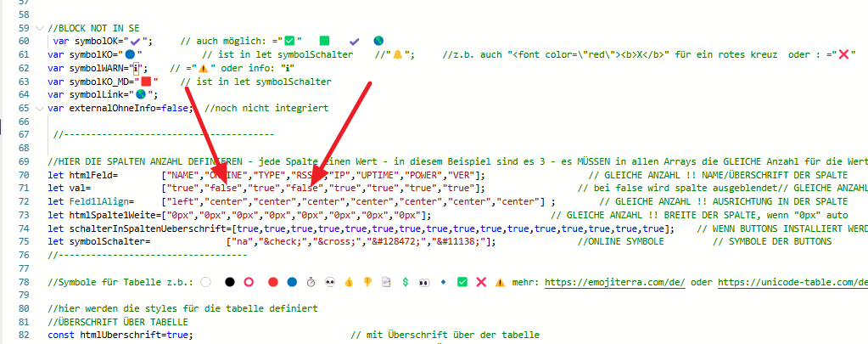The height and width of the screenshot is (344, 868).
Task: Click the comment '//BLOCK NOT IN SE'
Action: [93, 28]
